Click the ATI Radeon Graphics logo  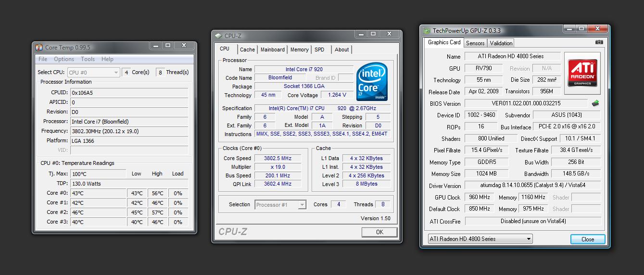tap(582, 73)
